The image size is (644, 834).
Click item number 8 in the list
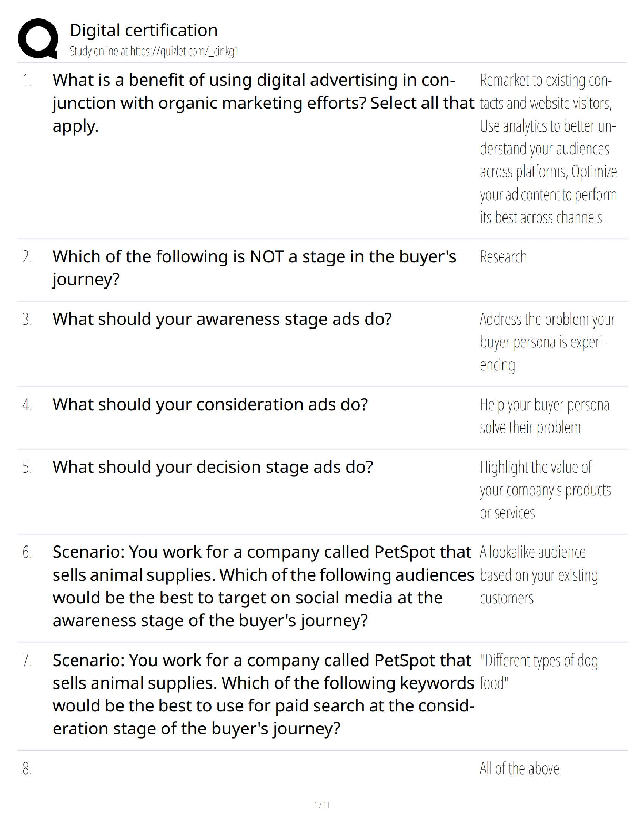27,769
